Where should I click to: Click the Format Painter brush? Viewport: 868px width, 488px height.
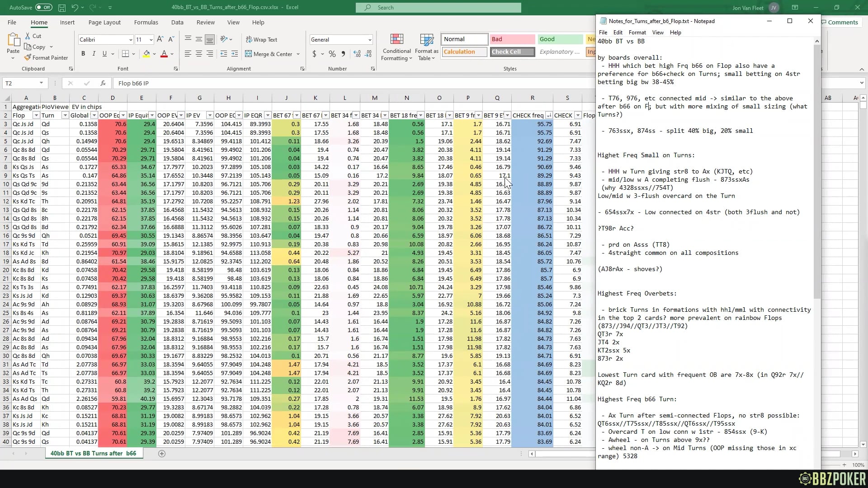coord(28,58)
